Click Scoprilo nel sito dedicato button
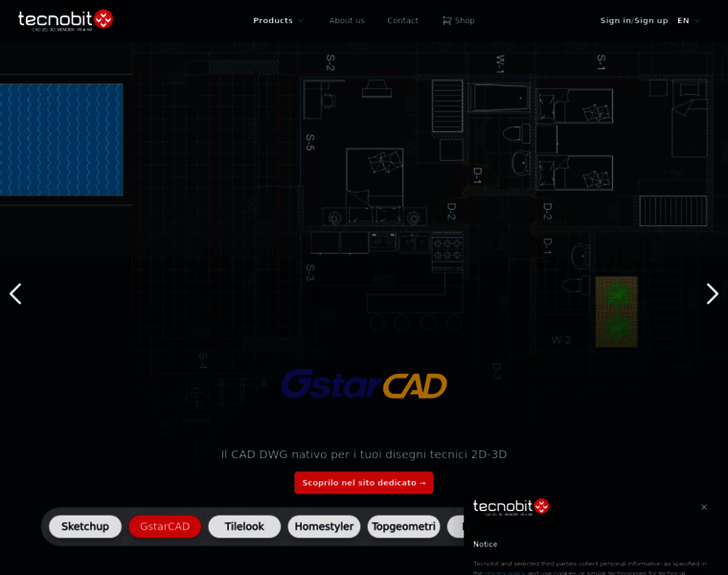 coord(364,483)
